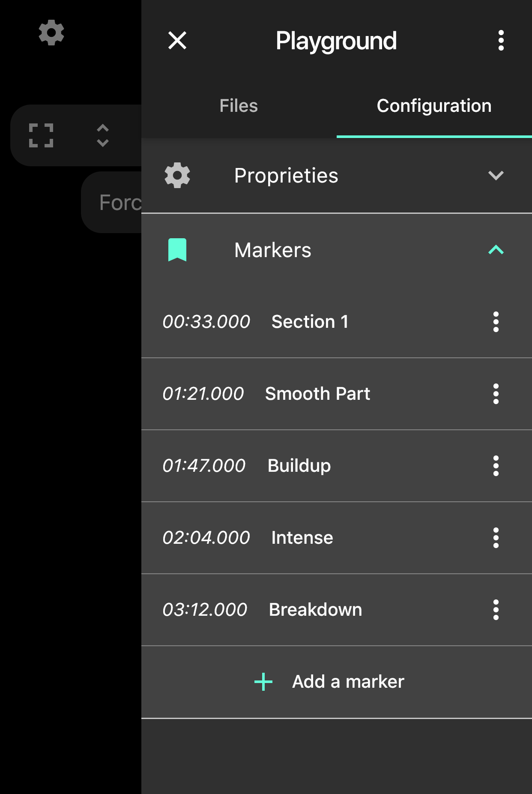Click the settings gear in left sidebar
This screenshot has width=532, height=794.
point(51,33)
